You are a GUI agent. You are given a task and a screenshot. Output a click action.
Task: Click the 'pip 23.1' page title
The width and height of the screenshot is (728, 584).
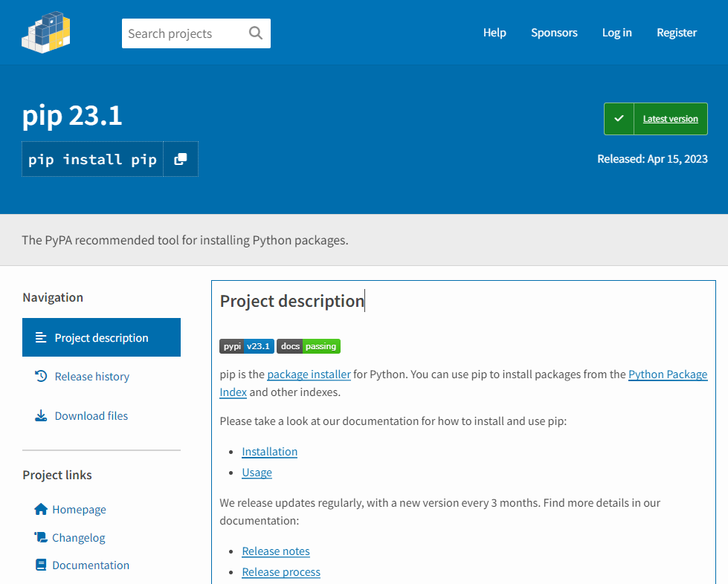[x=72, y=115]
